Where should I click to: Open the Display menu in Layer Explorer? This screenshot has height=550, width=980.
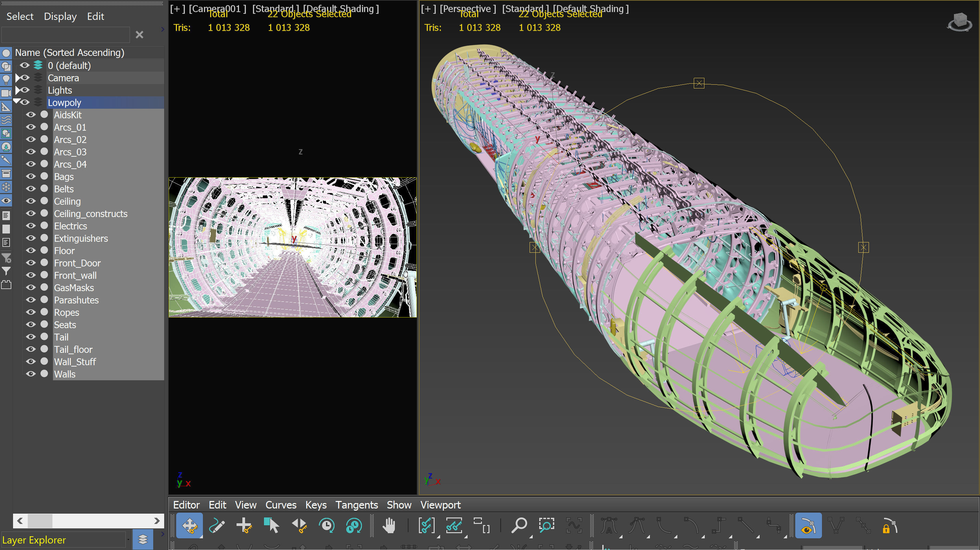point(60,16)
